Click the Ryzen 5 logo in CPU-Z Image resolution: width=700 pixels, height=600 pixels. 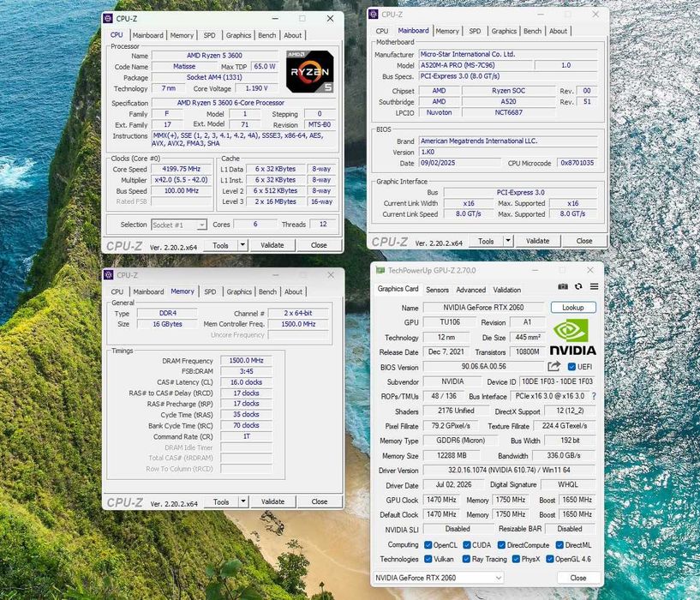310,71
